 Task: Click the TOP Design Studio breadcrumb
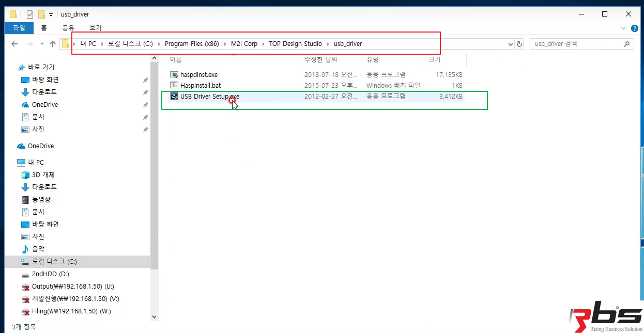coord(295,44)
